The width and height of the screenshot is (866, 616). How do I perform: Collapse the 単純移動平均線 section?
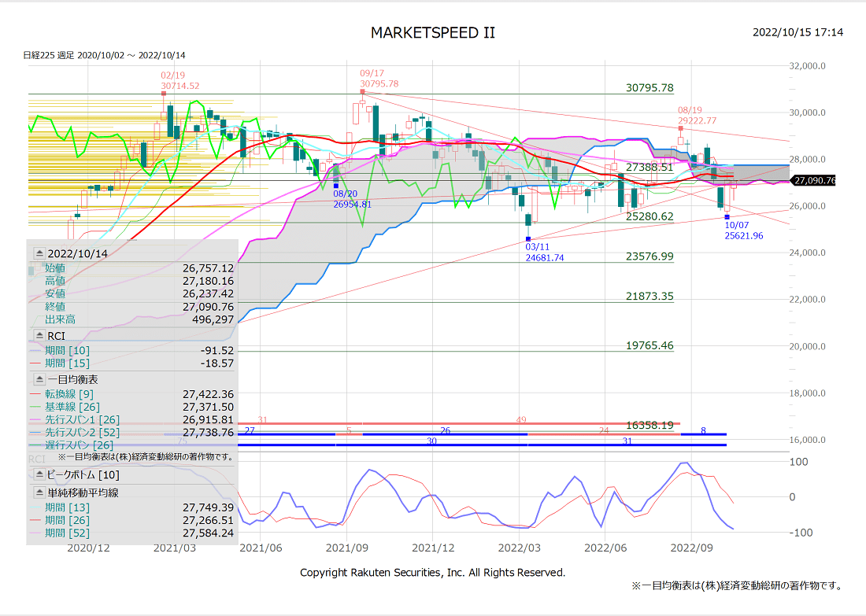39,492
